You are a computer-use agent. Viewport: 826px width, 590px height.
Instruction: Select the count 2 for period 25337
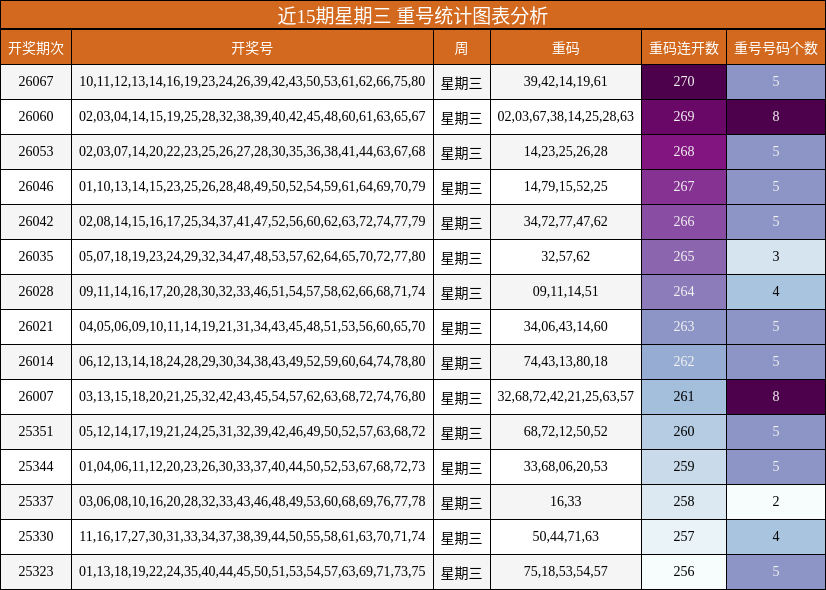[x=774, y=501]
